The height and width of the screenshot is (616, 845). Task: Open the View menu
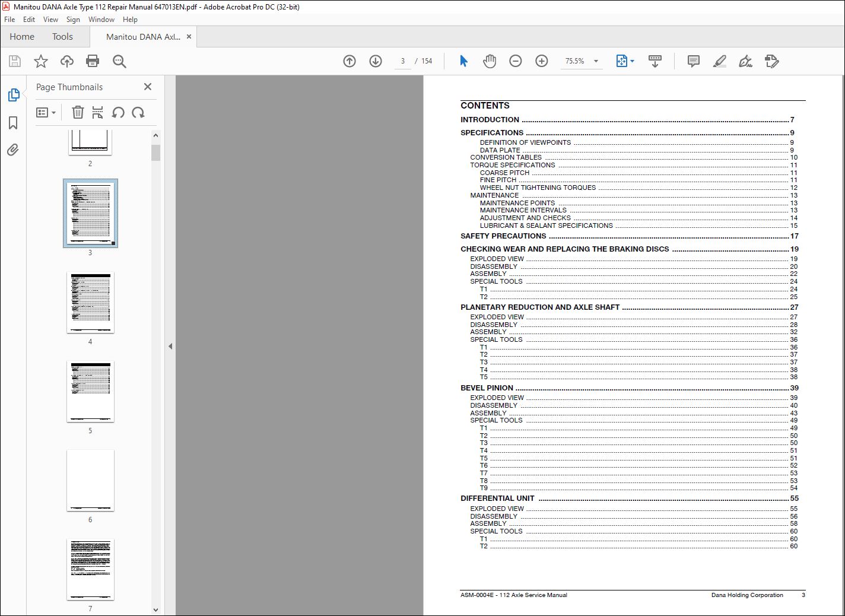[x=50, y=20]
